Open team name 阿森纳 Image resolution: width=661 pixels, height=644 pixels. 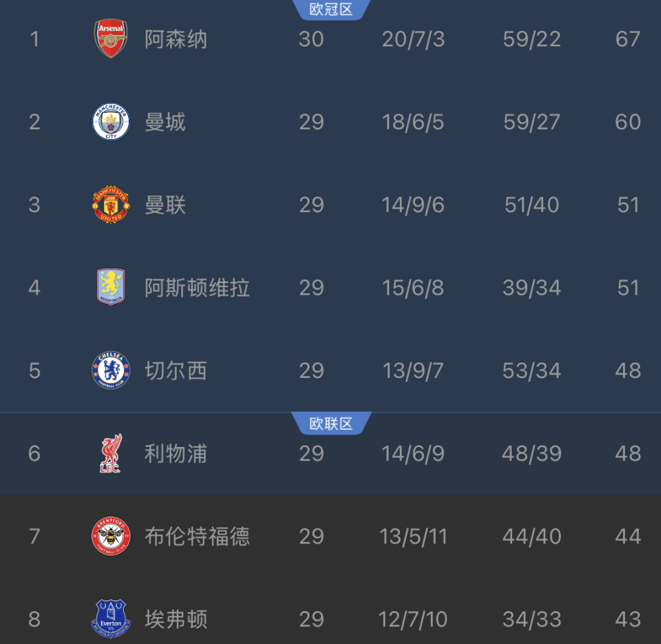click(176, 39)
